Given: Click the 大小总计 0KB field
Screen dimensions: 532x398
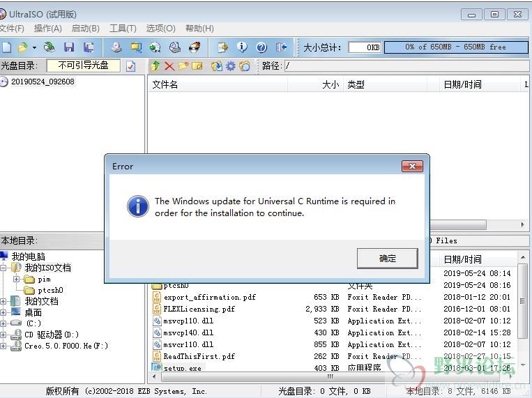Looking at the screenshot, I should click(365, 47).
